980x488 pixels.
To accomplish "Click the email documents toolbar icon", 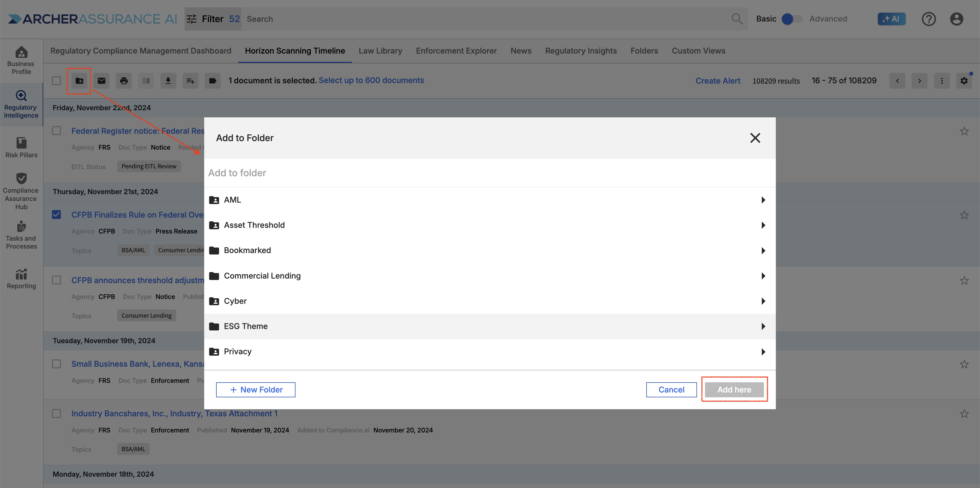I will point(102,80).
